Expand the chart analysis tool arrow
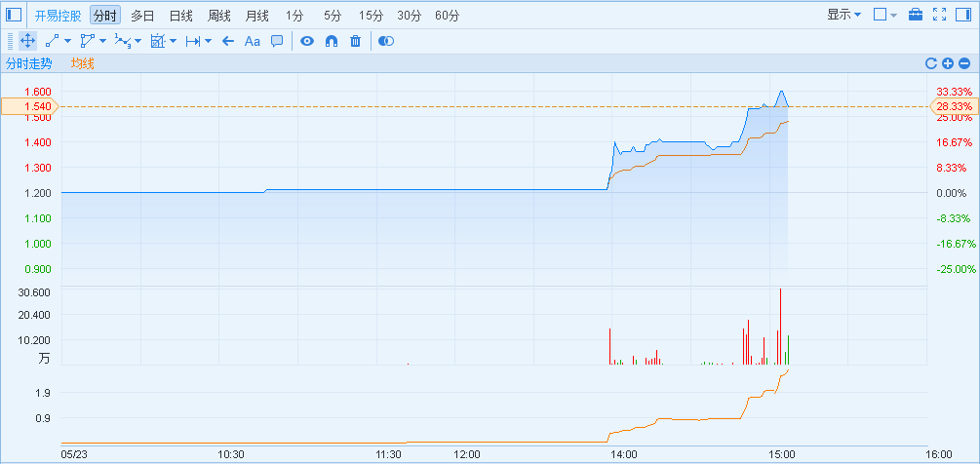980x464 pixels. click(x=174, y=42)
